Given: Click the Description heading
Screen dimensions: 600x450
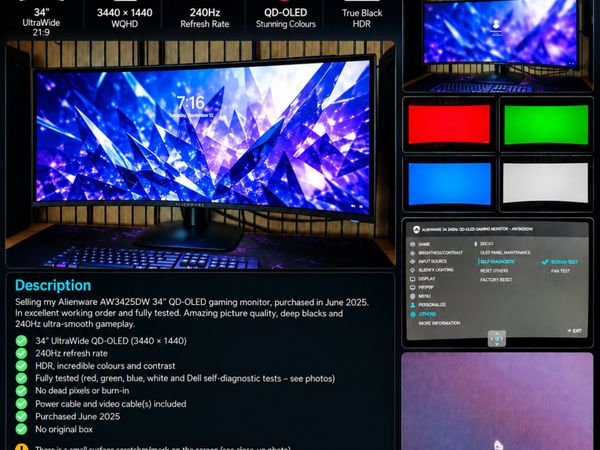Looking at the screenshot, I should 53,285.
